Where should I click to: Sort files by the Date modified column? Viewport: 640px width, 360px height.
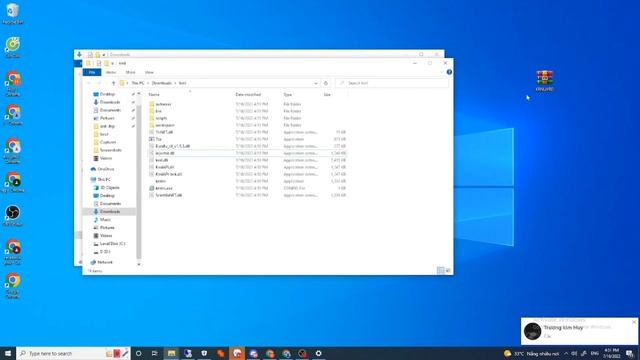point(248,95)
